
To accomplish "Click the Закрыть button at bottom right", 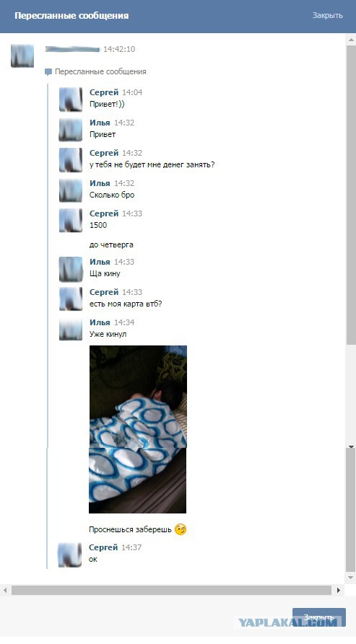I will pyautogui.click(x=319, y=618).
